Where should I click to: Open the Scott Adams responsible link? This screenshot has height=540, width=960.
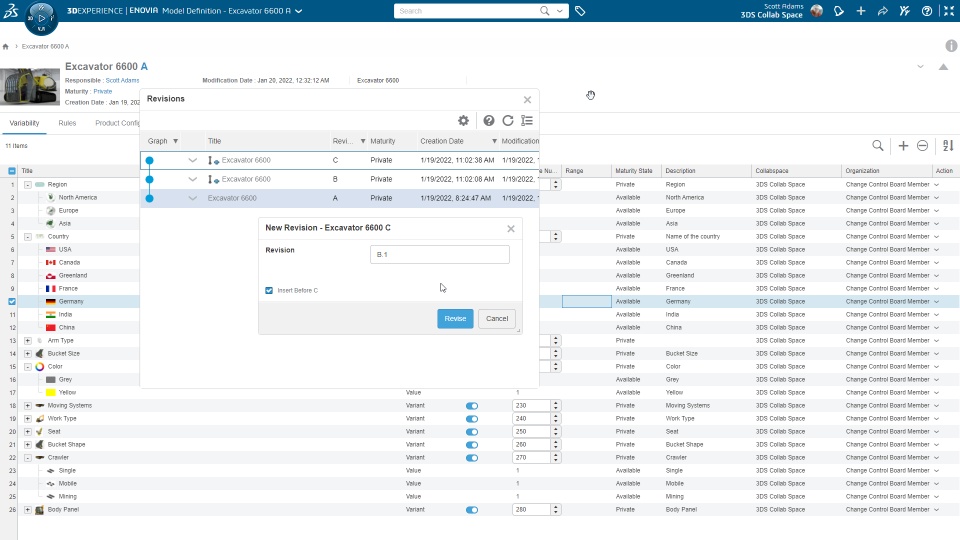(122, 80)
